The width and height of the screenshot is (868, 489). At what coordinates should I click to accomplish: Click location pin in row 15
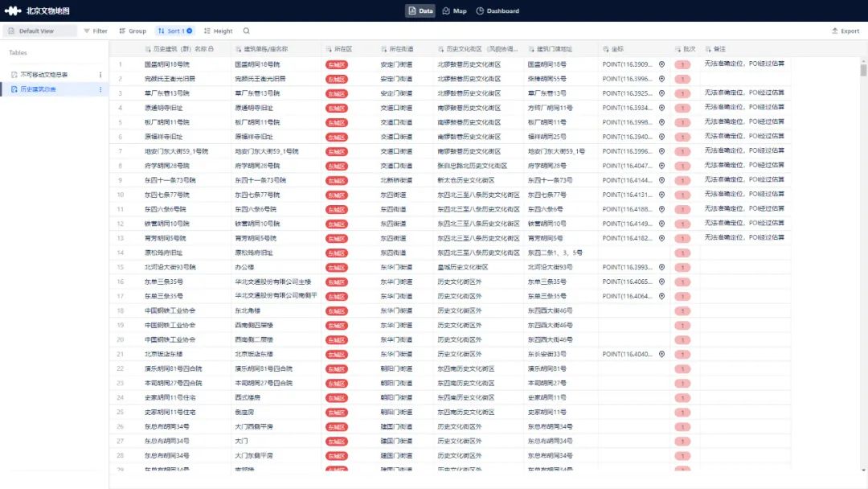click(x=661, y=267)
